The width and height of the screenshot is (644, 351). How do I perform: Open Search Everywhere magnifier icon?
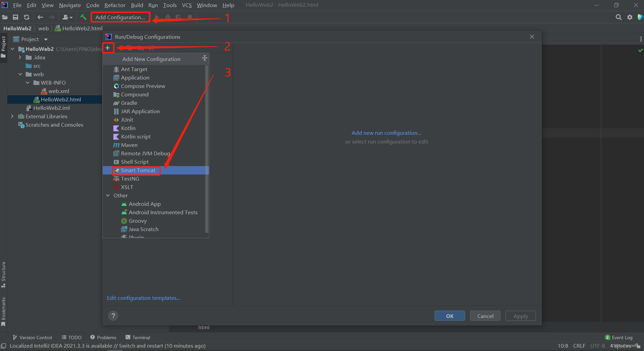point(618,17)
